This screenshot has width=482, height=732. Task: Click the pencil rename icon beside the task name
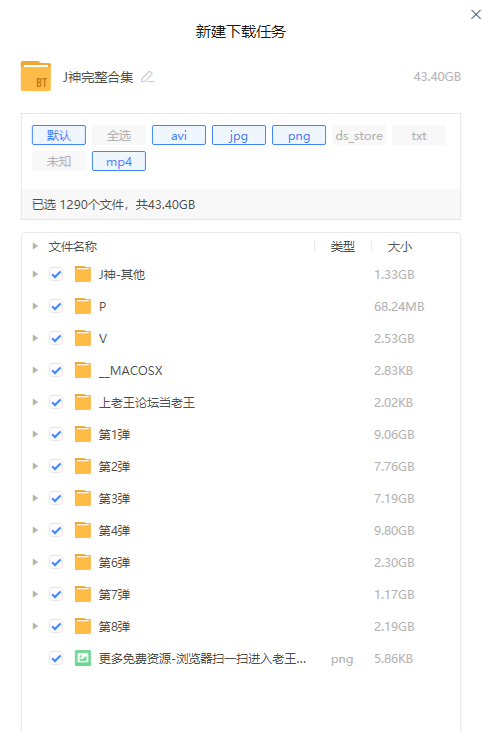point(148,77)
